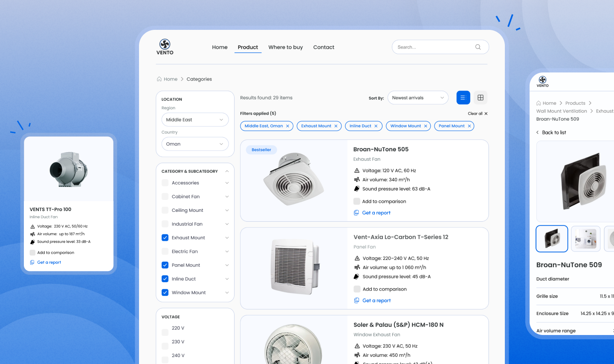Click sound pressure icon on Vent-Axia Lo-Carbon
614x364 pixels.
[357, 276]
